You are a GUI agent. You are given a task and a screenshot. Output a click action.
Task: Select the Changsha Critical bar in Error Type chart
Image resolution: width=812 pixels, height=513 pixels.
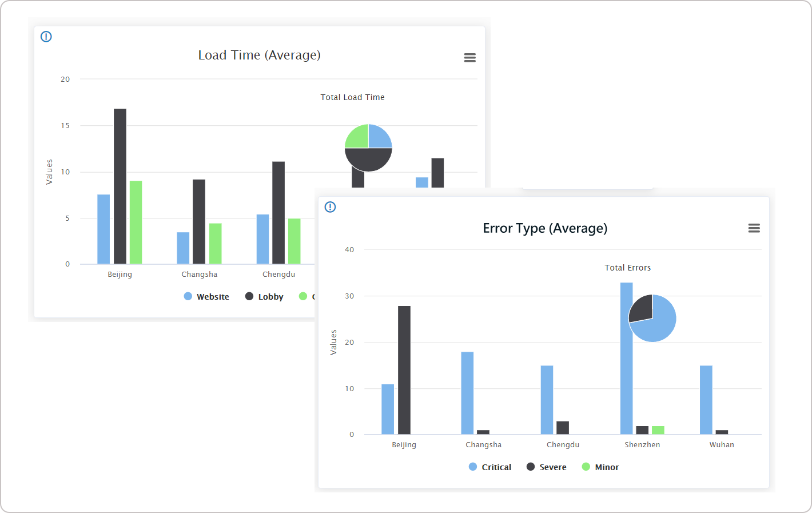click(467, 393)
